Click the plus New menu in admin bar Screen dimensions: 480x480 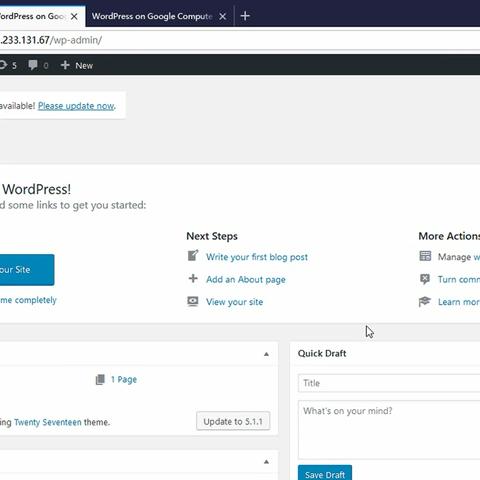[x=77, y=65]
